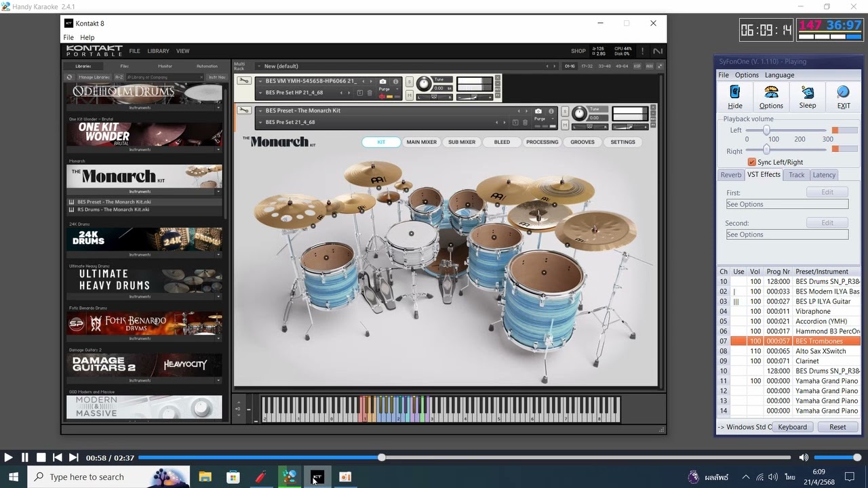Toggle KSP button in Multi Rack header

click(x=637, y=66)
